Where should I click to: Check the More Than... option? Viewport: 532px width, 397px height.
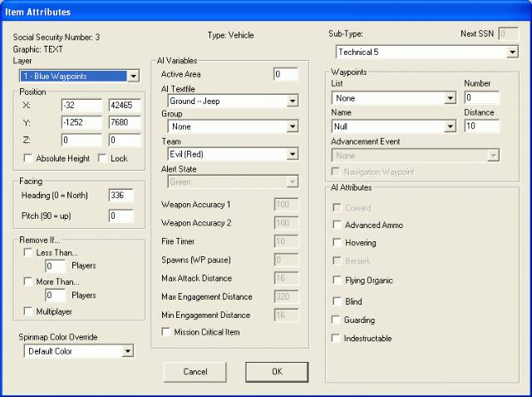click(27, 281)
